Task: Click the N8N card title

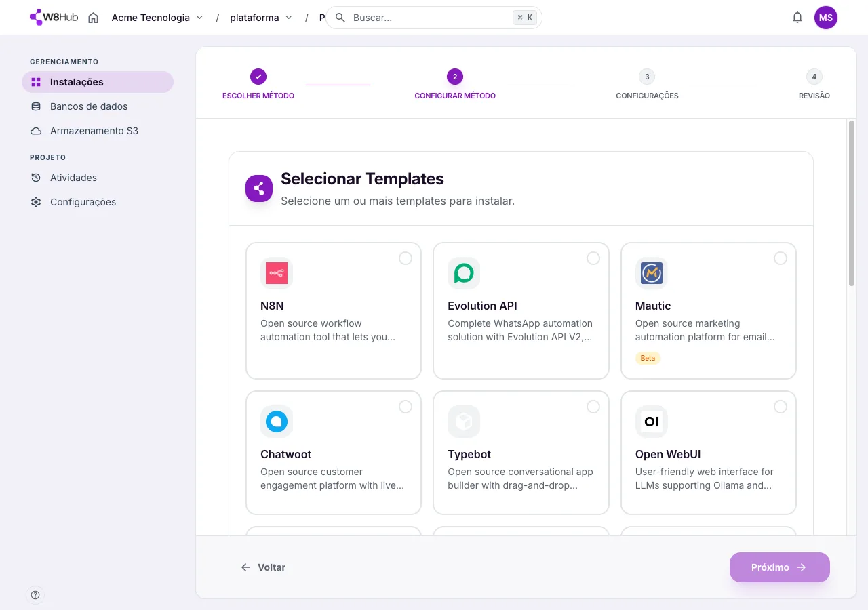Action: (x=272, y=306)
